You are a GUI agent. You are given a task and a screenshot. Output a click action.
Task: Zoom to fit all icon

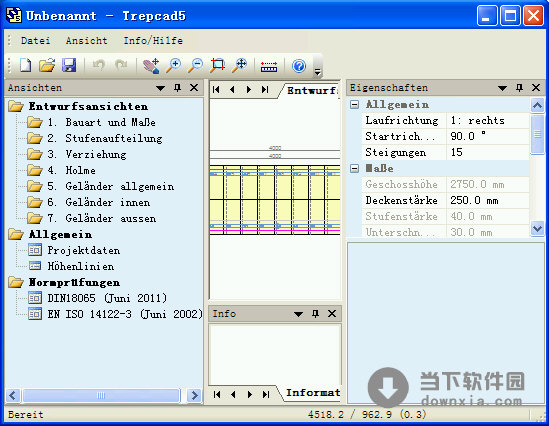[239, 65]
